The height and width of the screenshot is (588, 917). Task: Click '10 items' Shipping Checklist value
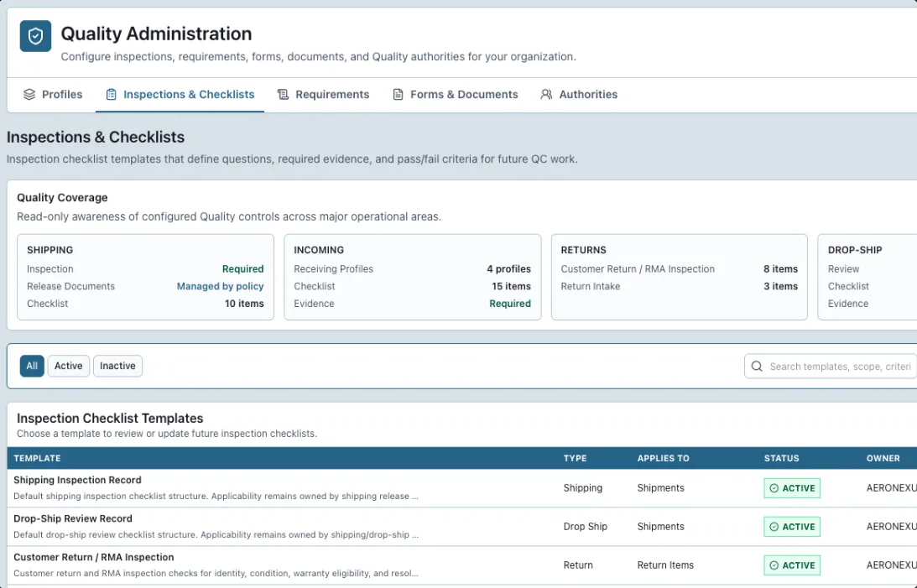click(x=244, y=304)
